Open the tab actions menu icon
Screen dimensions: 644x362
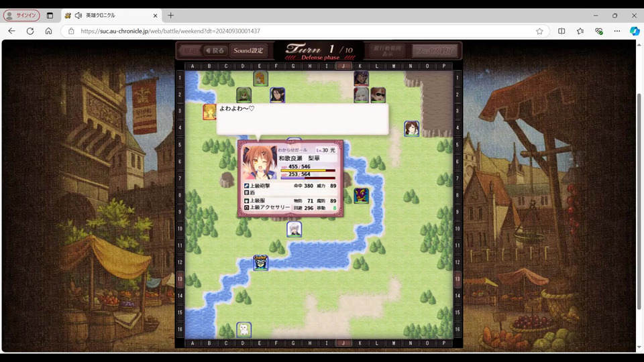click(x=50, y=15)
